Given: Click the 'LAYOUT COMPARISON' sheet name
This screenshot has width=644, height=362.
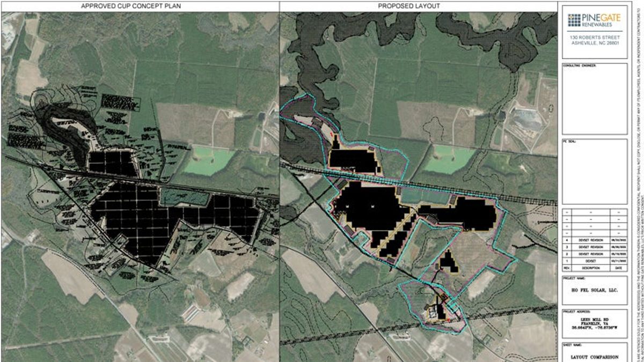Looking at the screenshot, I should [595, 357].
